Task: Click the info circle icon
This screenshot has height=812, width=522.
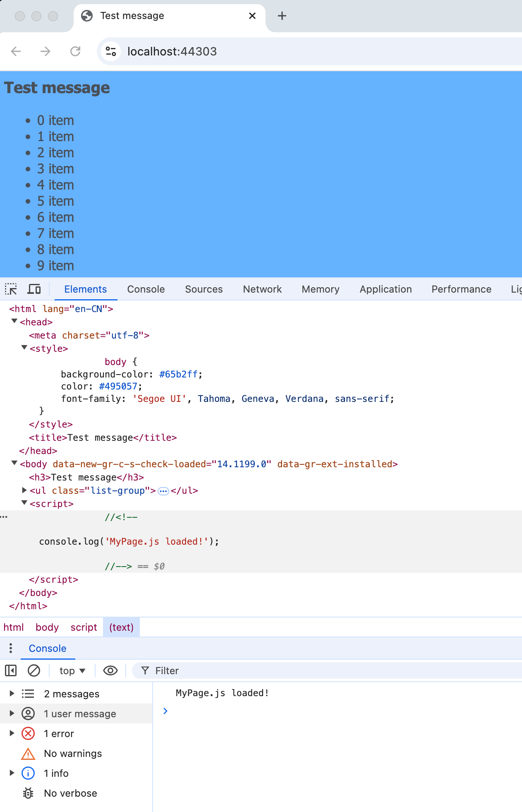Action: 28,773
